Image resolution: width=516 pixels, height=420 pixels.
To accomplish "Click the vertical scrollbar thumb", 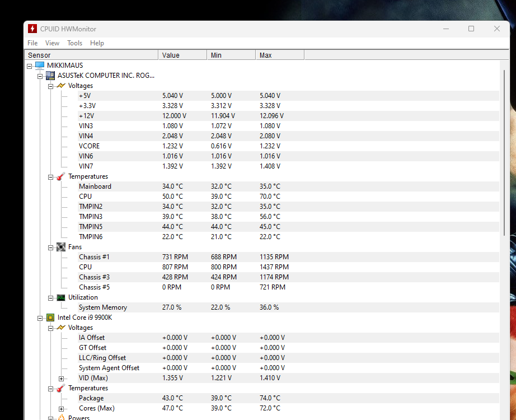I will point(504,152).
